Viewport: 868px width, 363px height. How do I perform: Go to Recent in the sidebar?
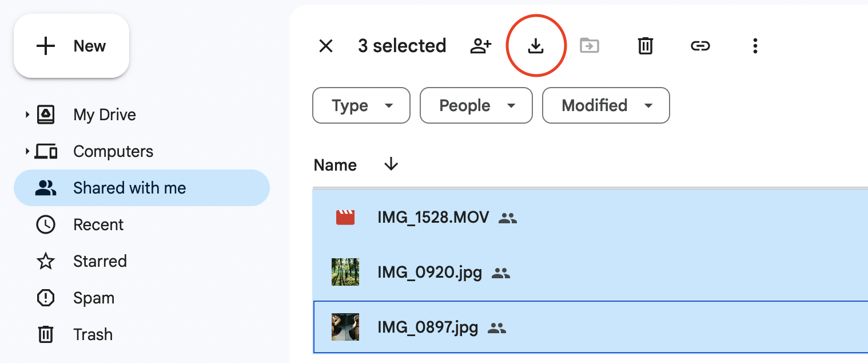coord(98,224)
